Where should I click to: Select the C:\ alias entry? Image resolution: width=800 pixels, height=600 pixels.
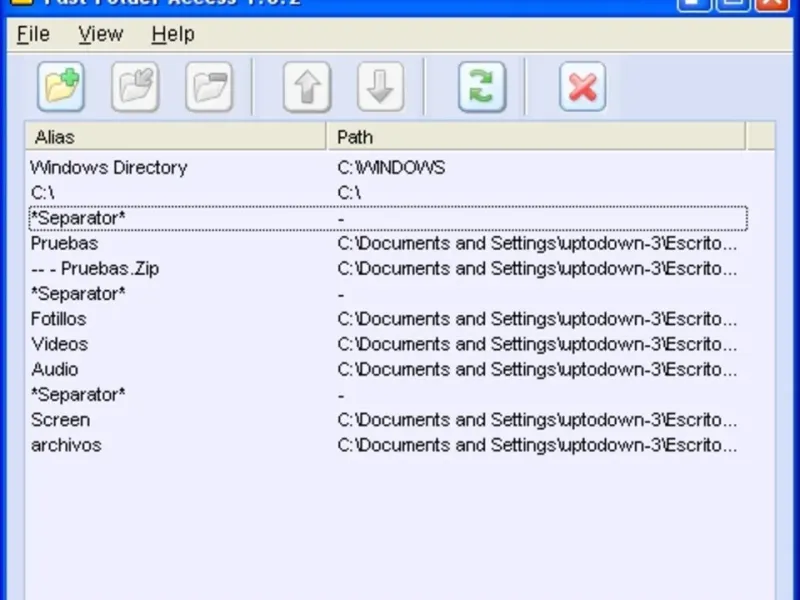pos(43,193)
